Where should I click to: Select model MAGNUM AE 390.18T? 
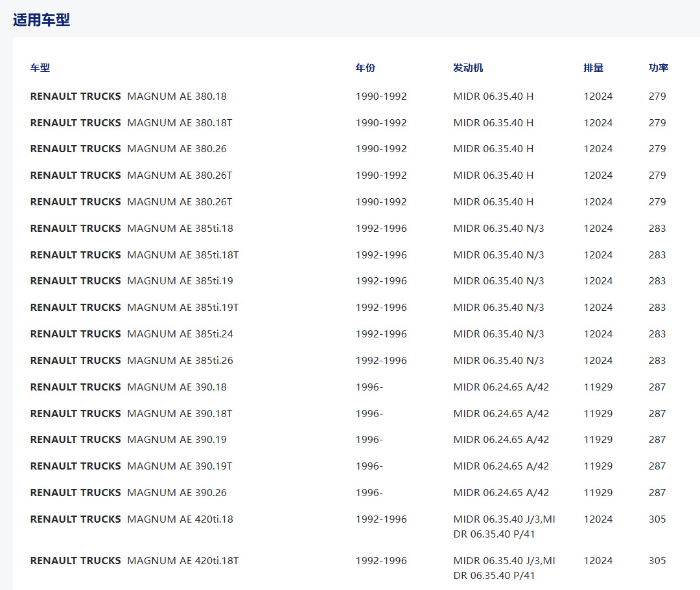click(x=180, y=413)
